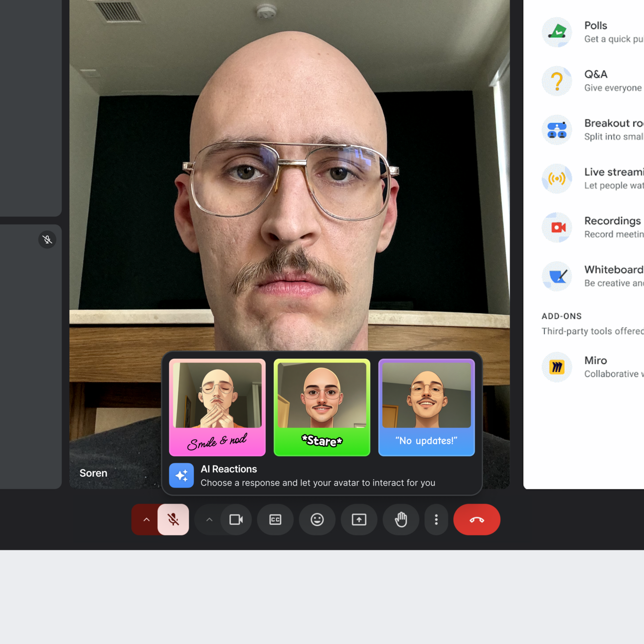The width and height of the screenshot is (644, 644).
Task: Unmute your microphone
Action: pyautogui.click(x=173, y=519)
